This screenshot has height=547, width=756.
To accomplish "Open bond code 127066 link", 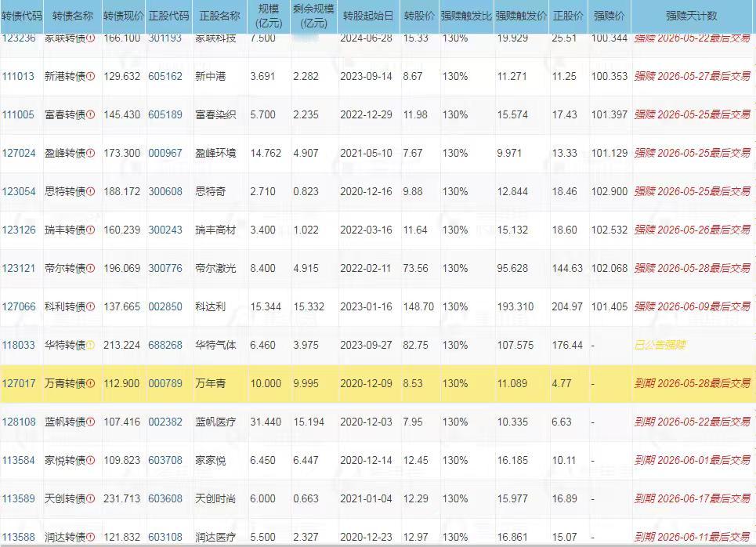I will (19, 306).
